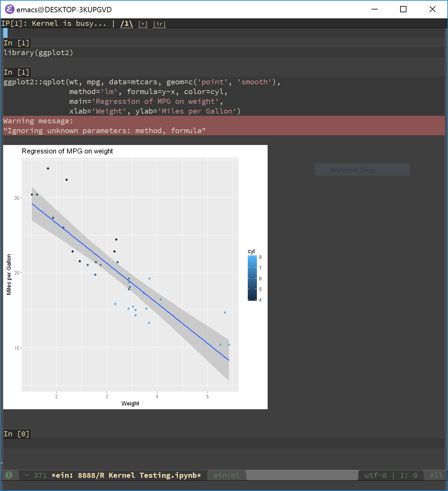
Task: Click the |ir| kernel indicator icon
Action: pos(159,24)
